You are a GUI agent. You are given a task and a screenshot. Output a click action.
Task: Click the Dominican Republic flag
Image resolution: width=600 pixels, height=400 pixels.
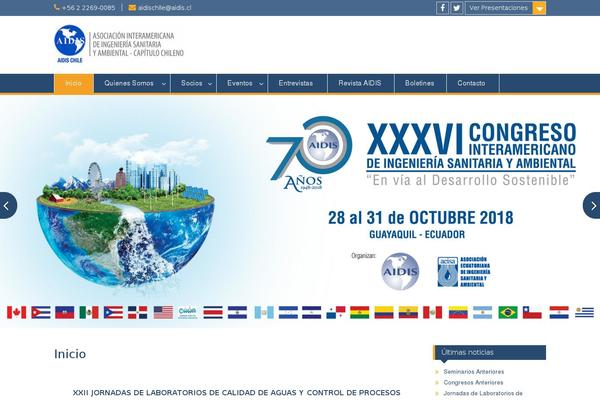[138, 312]
